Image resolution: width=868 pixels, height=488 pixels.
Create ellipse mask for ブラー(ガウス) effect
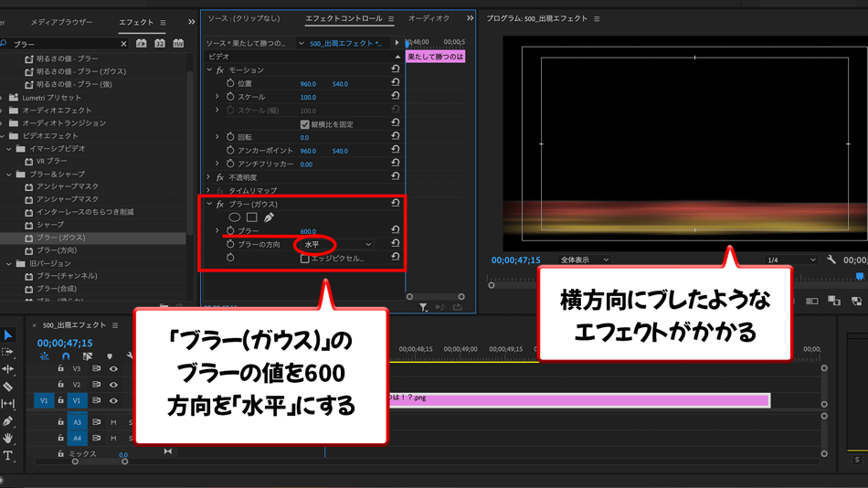235,217
